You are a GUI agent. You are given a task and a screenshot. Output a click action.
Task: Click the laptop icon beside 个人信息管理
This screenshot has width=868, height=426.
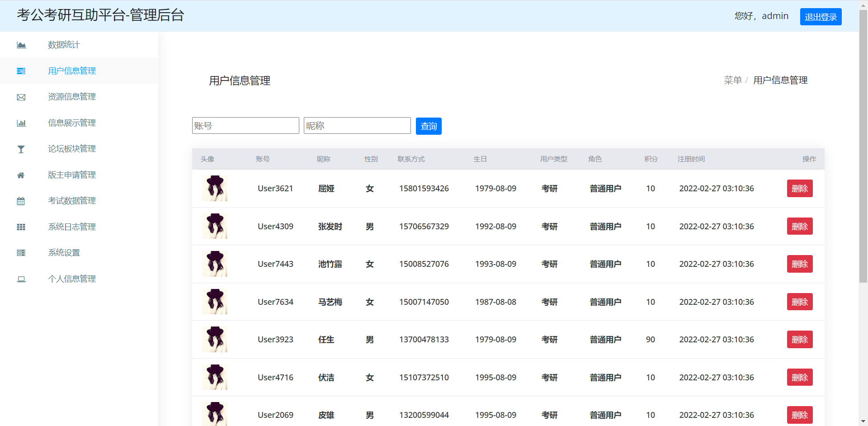pos(21,279)
